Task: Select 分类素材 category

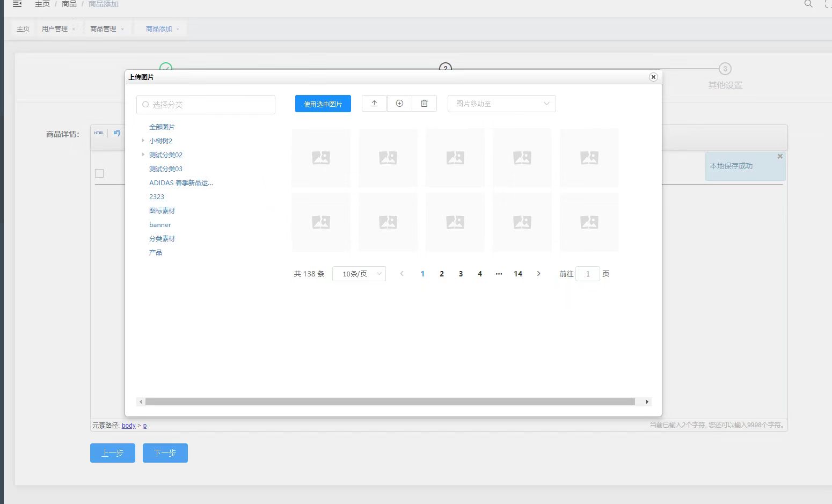Action: (x=162, y=238)
